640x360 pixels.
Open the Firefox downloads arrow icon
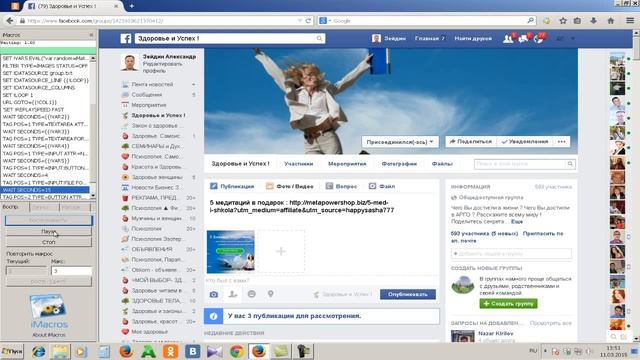tap(593, 20)
